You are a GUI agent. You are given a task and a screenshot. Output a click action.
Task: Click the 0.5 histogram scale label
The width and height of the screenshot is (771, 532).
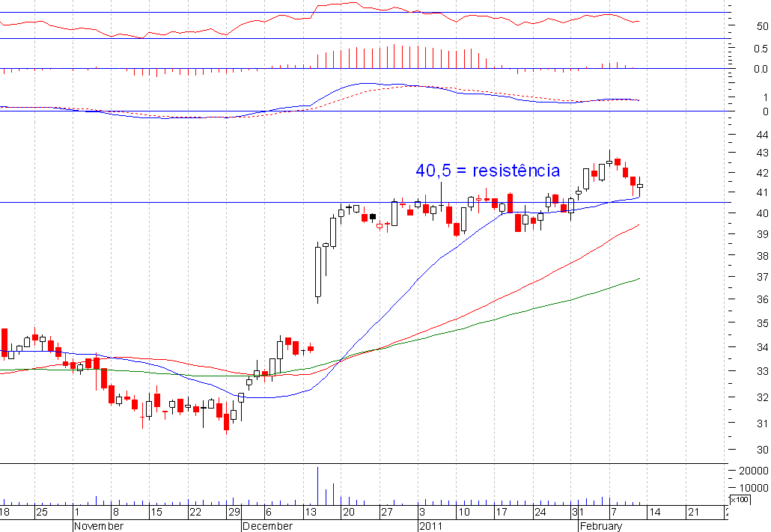(761, 49)
